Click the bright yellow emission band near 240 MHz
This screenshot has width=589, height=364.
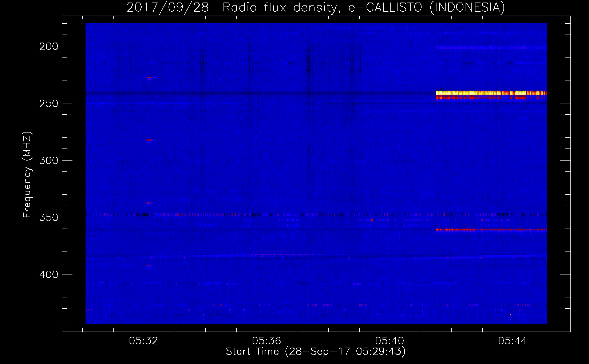tap(491, 93)
